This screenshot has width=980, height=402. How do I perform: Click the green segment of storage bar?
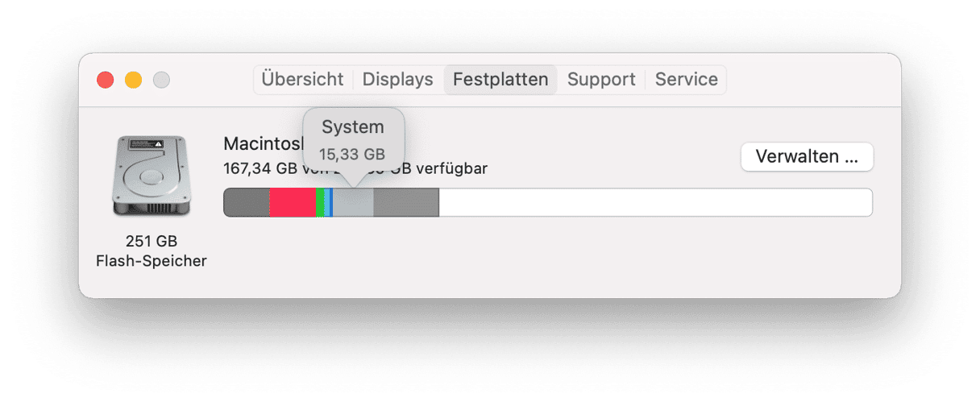320,202
